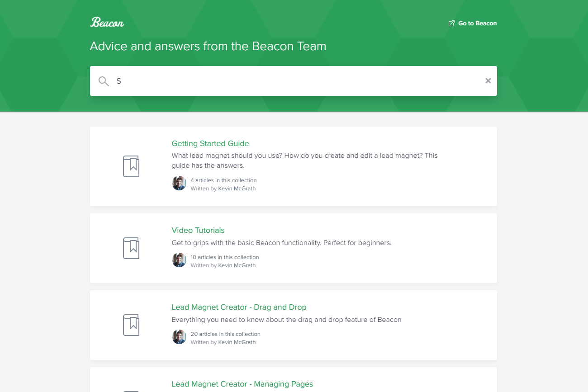588x392 pixels.
Task: Click the book icon for Drag and Drop collection
Action: tap(131, 325)
